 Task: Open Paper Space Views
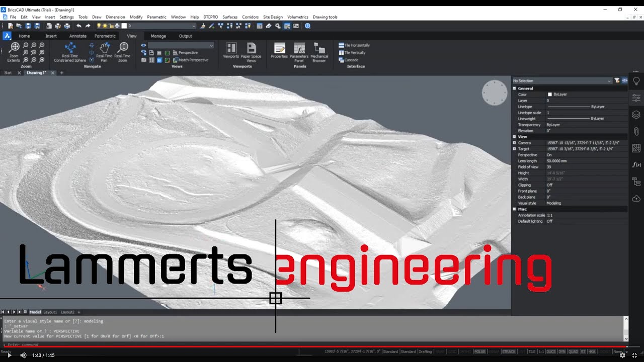pos(251,52)
